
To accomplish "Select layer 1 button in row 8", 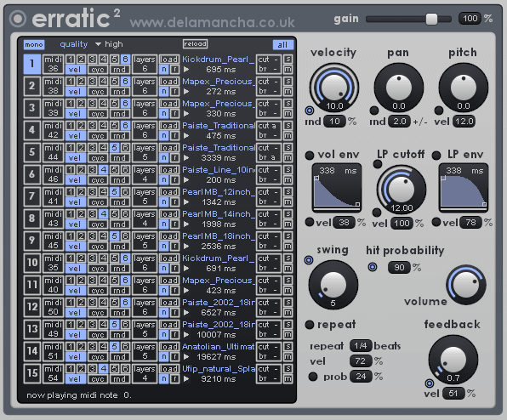I will [71, 214].
